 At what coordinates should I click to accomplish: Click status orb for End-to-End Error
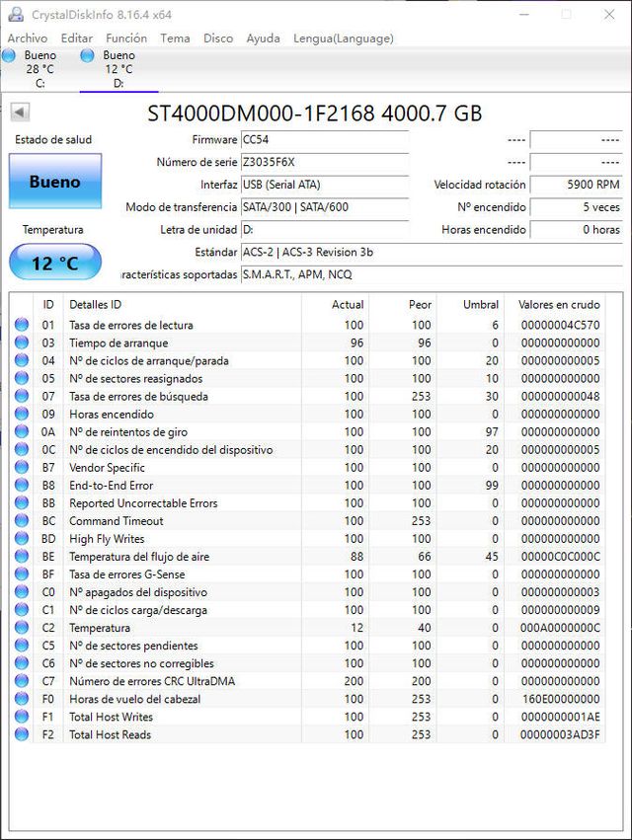[x=22, y=486]
